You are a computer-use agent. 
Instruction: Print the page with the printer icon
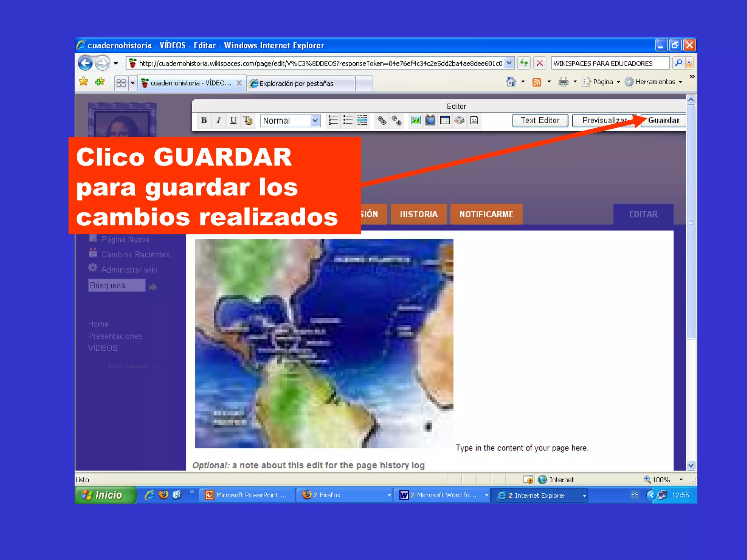point(564,82)
